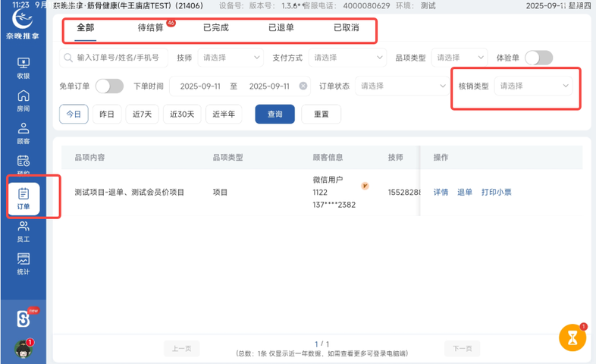Expand the 核销类型 dropdown

tap(533, 86)
